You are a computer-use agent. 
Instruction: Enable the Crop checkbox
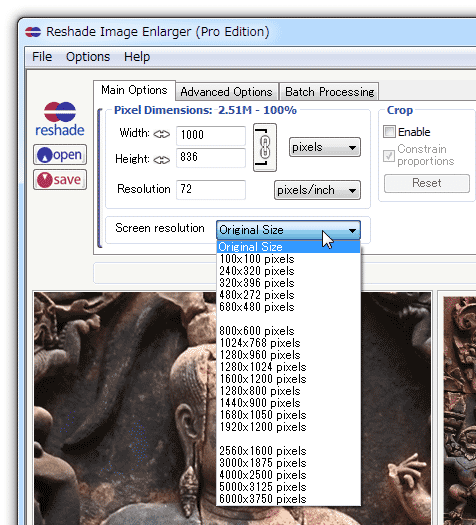[389, 132]
